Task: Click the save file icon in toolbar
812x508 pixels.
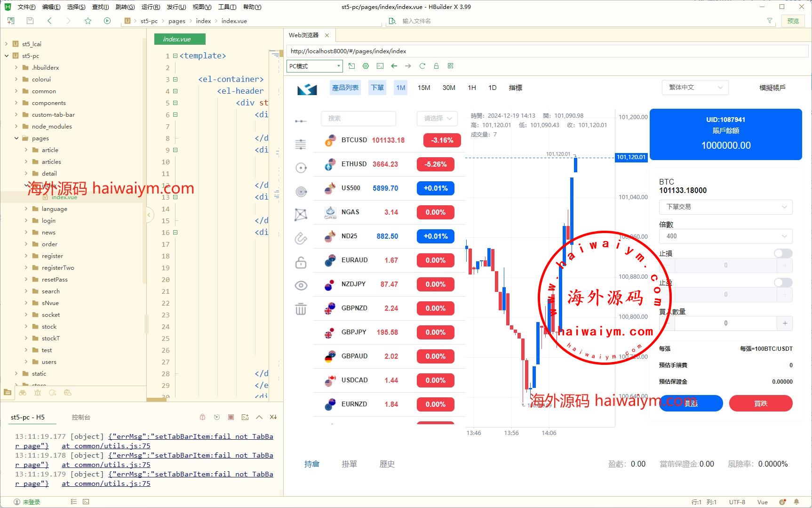Action: point(30,21)
